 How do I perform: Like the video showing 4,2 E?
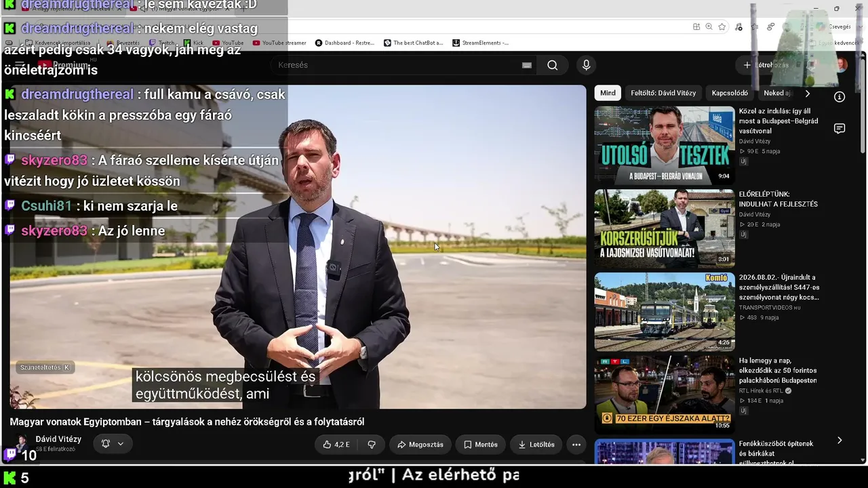coord(336,445)
